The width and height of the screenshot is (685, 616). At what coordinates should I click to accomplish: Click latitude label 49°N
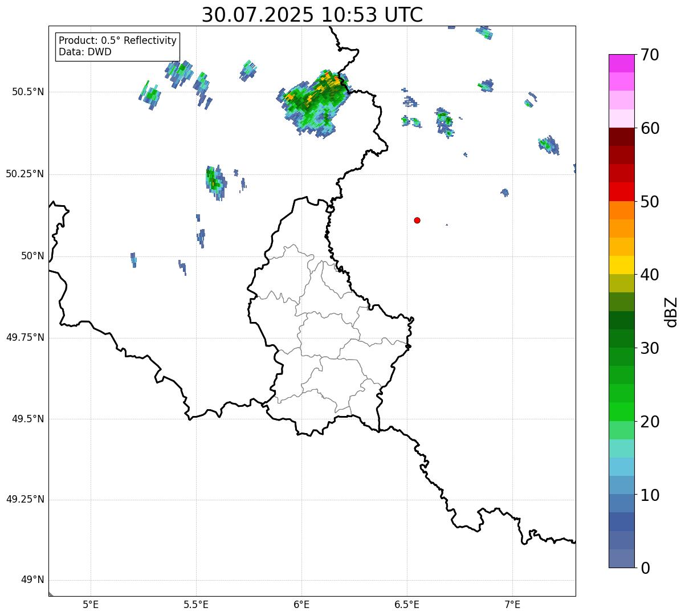[32, 580]
